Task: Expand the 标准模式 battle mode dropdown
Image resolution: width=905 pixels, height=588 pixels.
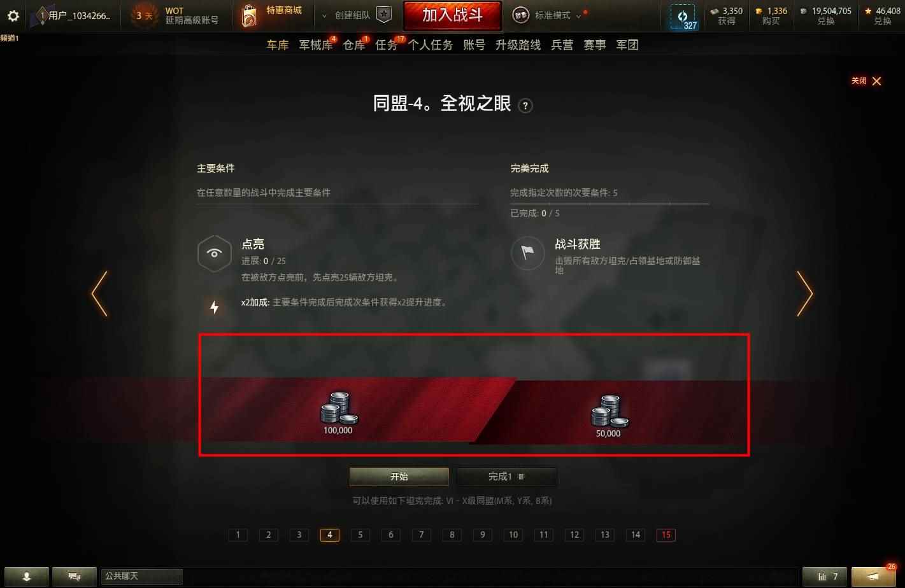Action: [579, 15]
